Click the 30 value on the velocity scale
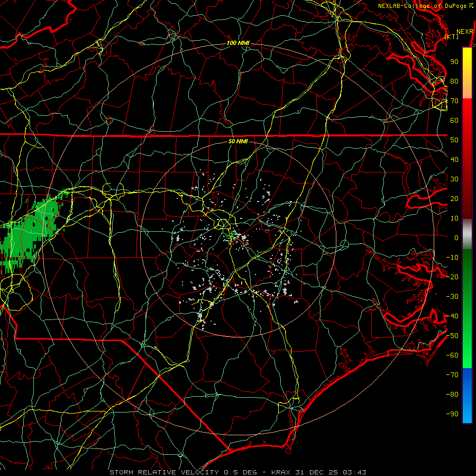Screen dimensions: 476x476 point(454,179)
